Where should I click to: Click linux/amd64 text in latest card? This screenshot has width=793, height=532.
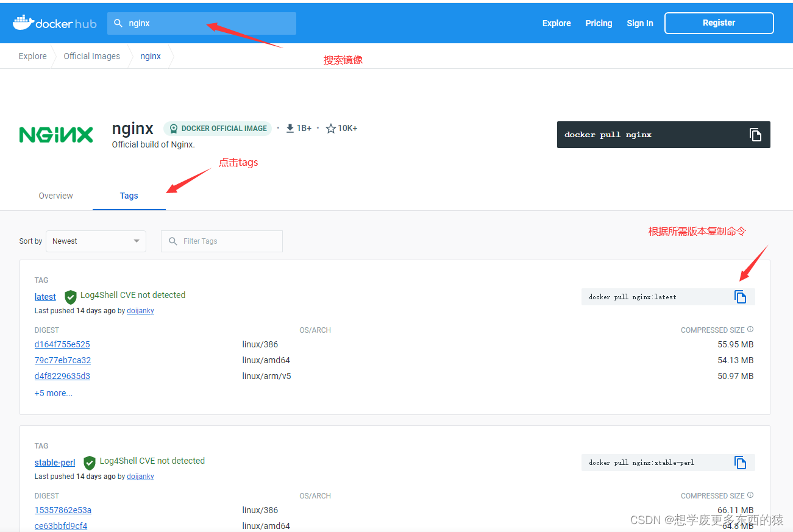tap(266, 360)
